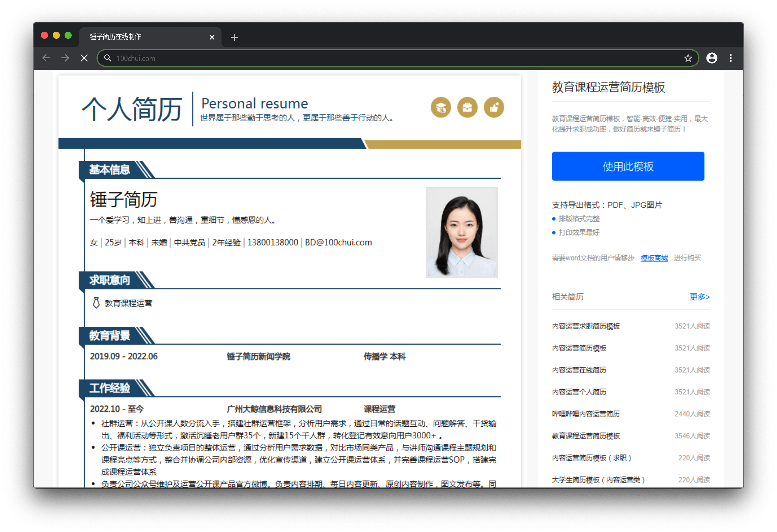Click the browser forward arrow
777x532 pixels.
[65, 58]
